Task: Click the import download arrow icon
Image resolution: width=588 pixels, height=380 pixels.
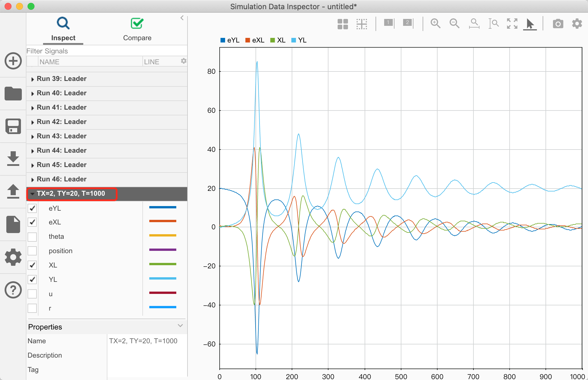Action: (x=13, y=158)
